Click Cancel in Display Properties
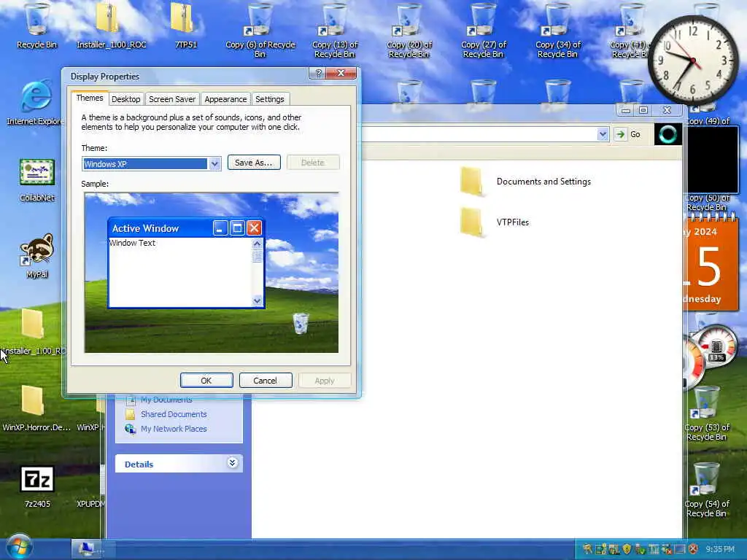The width and height of the screenshot is (747, 560). pos(266,381)
